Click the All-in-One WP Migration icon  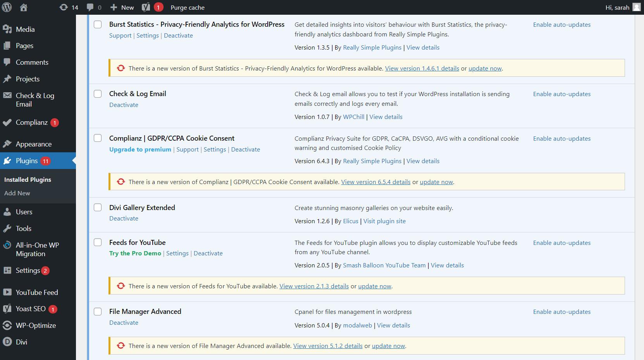tap(7, 245)
